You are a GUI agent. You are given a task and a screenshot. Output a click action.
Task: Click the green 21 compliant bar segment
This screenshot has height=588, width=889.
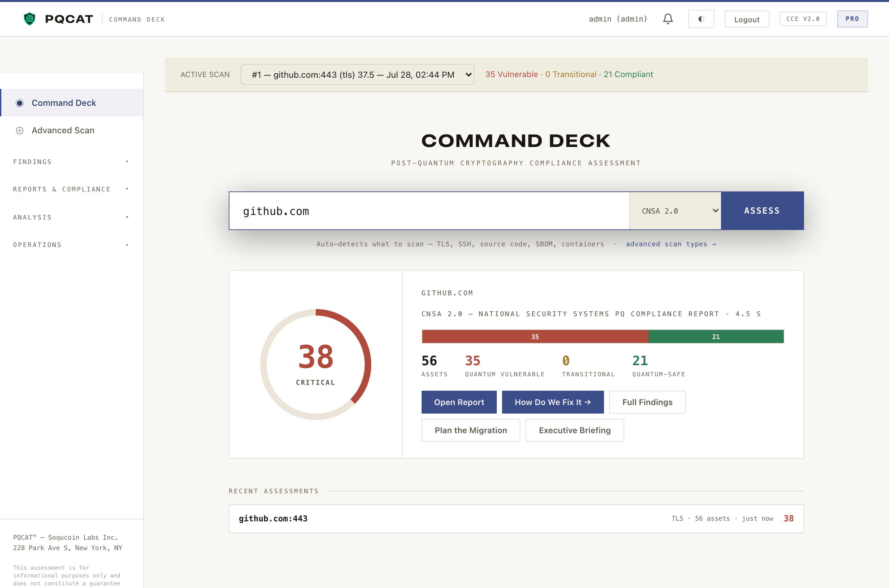coord(716,336)
